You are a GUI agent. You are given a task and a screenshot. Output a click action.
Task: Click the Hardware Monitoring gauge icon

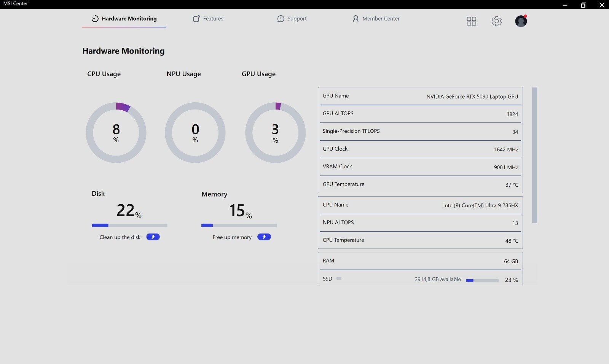pos(95,19)
